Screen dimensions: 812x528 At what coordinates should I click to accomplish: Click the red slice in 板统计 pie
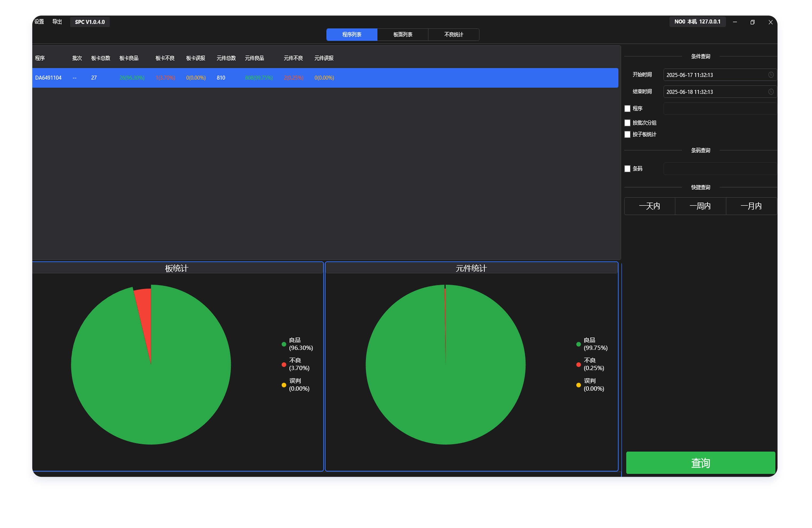(145, 307)
